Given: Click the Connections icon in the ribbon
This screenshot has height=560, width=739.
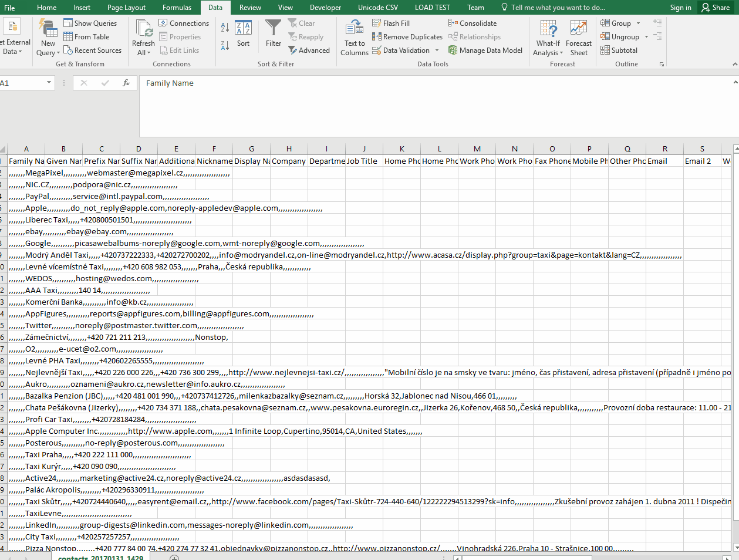Looking at the screenshot, I should (163, 23).
